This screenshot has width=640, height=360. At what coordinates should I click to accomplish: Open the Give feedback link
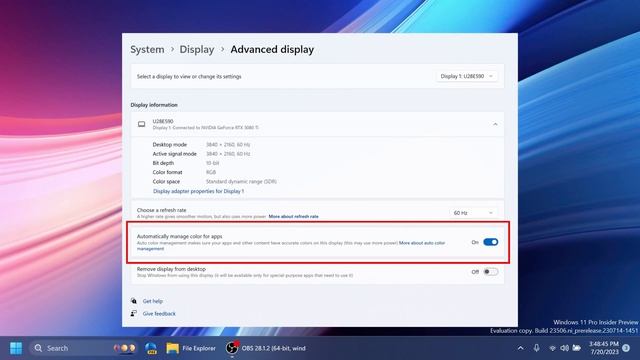click(x=159, y=313)
